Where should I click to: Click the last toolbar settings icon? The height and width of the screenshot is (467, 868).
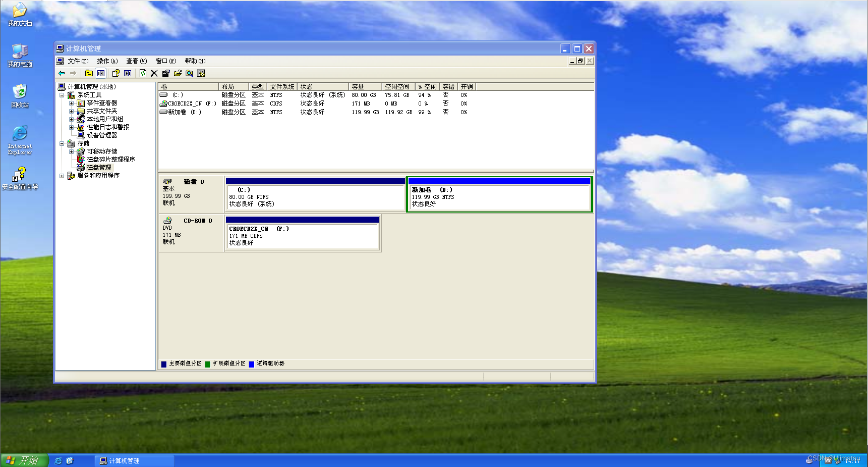(201, 73)
